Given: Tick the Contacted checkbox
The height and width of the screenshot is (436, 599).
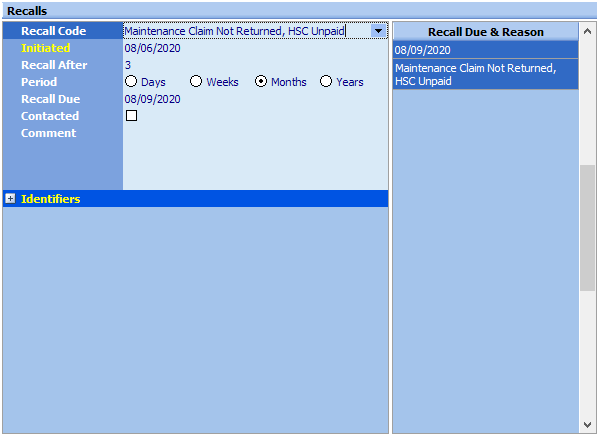Looking at the screenshot, I should (131, 115).
